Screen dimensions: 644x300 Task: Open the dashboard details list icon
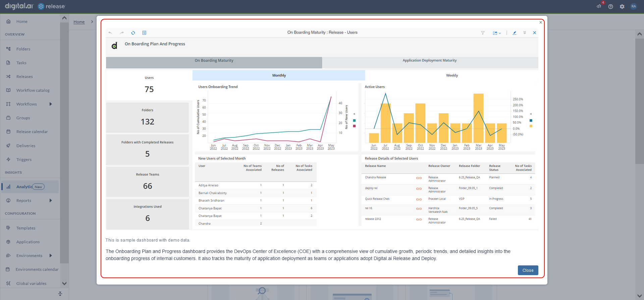(x=144, y=33)
